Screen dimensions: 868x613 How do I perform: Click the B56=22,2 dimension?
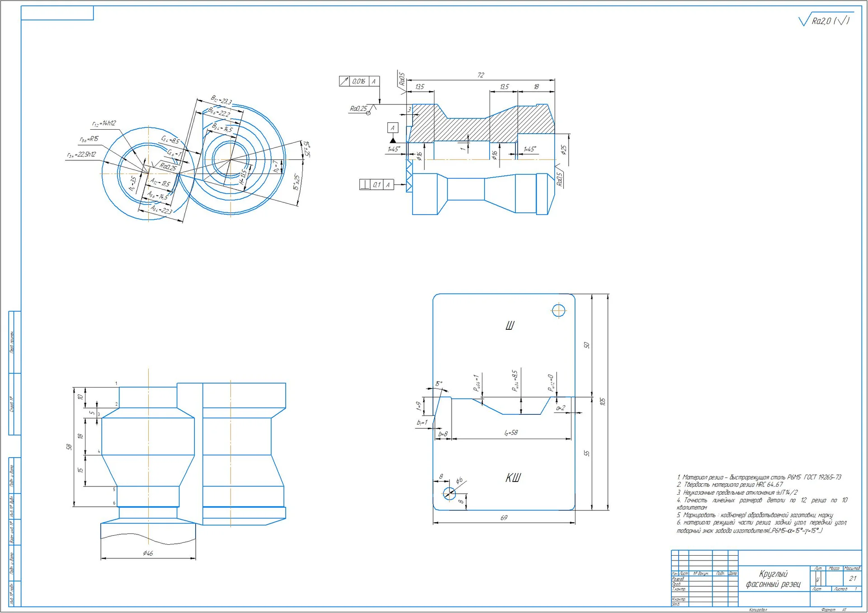tap(219, 112)
